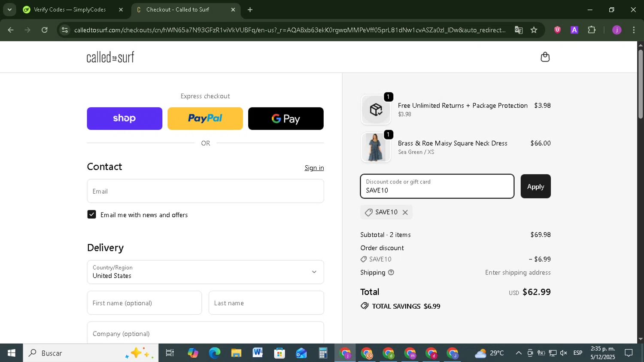The image size is (644, 362).
Task: Expand the tab search dropdown arrow
Action: pyautogui.click(x=9, y=9)
